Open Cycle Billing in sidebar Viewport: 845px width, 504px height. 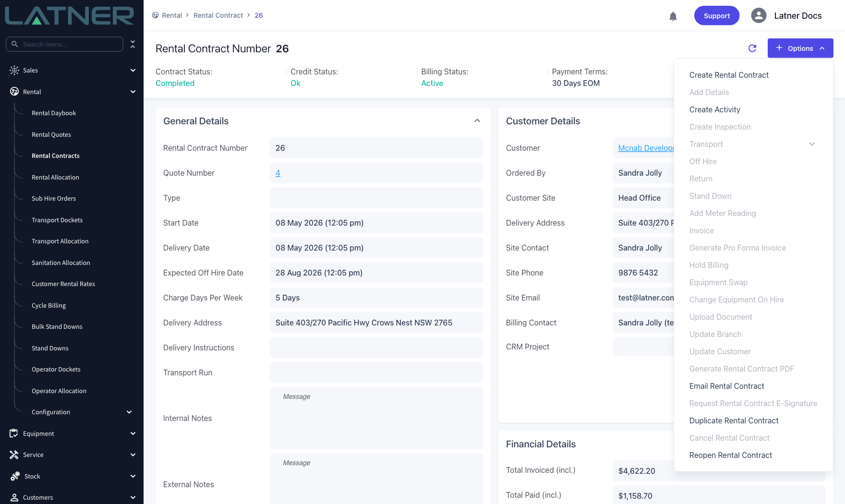pyautogui.click(x=48, y=305)
